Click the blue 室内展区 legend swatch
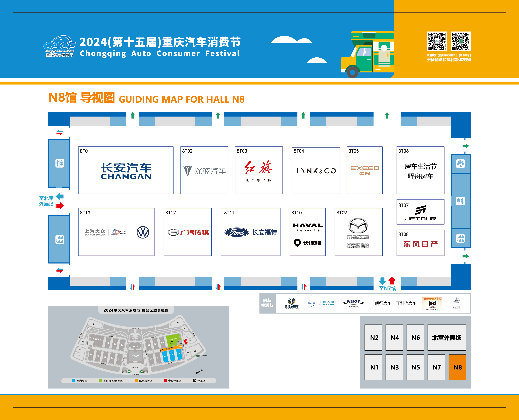Image resolution: width=519 pixels, height=420 pixels. [74, 381]
